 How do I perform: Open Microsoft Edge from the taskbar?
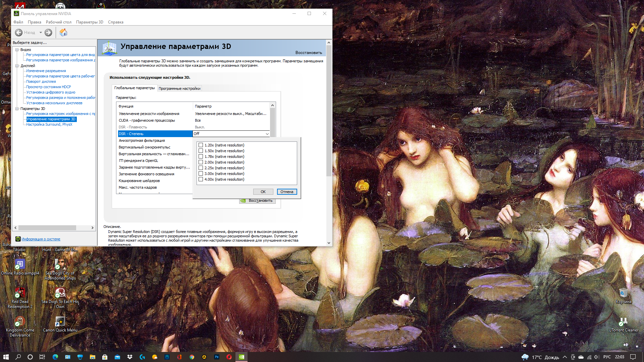tap(55, 357)
